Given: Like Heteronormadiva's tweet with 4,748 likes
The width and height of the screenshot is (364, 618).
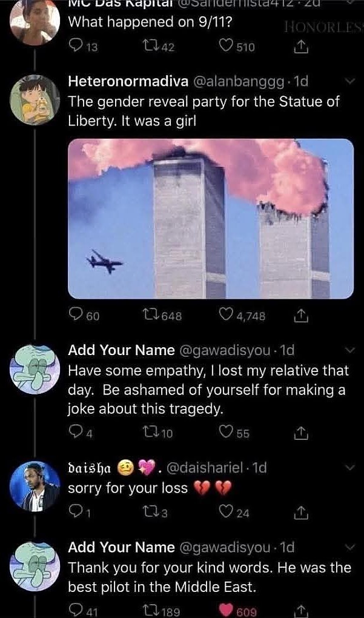Looking at the screenshot, I should pyautogui.click(x=227, y=315).
